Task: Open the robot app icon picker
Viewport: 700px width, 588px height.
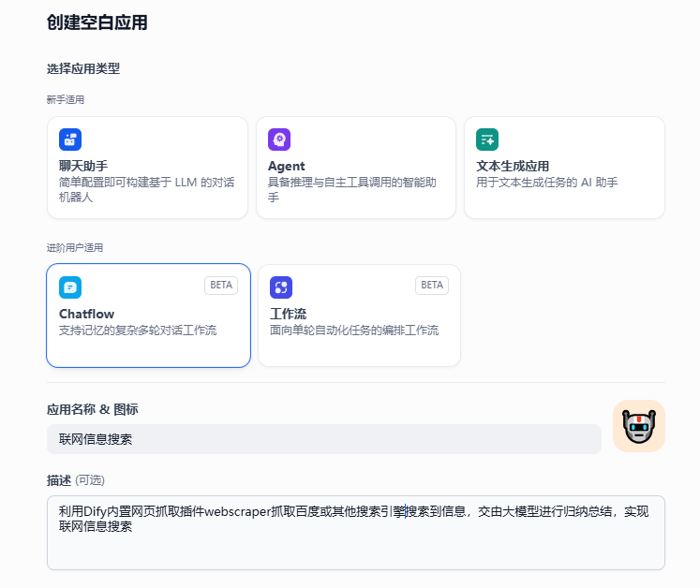Action: point(639,426)
